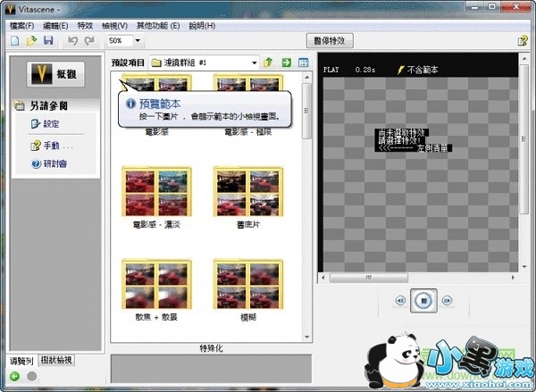
Task: Click the green right-arrow icon beside group dropdown
Action: 286,63
